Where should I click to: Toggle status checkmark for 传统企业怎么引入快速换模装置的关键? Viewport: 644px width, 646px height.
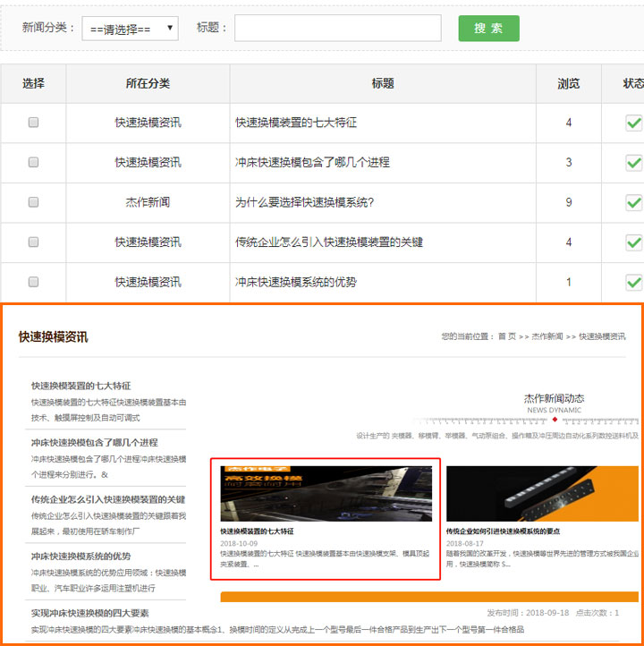(634, 242)
